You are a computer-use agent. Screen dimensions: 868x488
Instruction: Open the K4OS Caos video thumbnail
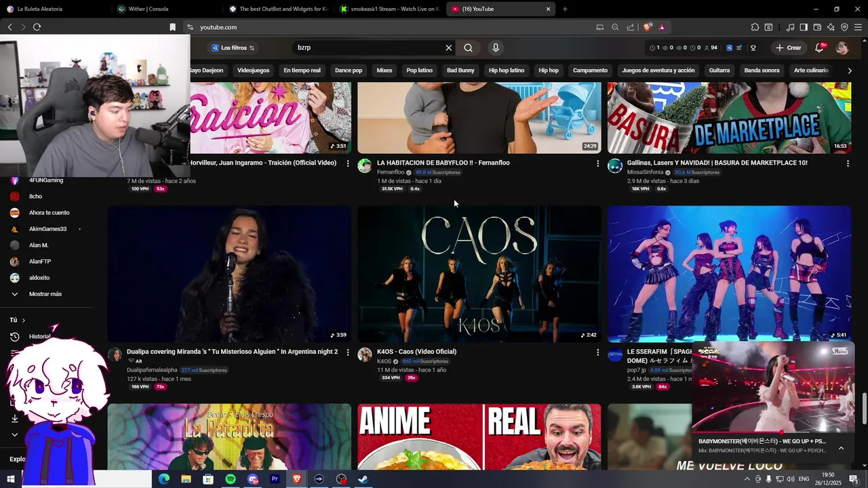click(479, 274)
